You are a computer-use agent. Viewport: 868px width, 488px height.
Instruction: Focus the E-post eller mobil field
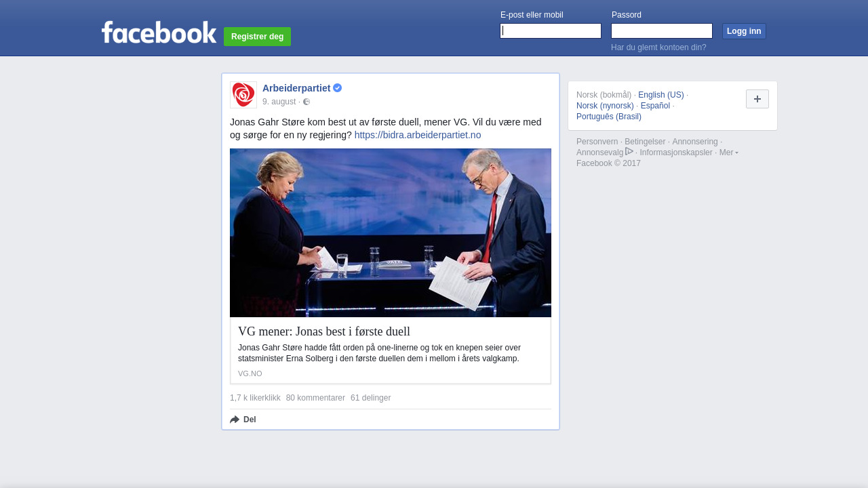tap(551, 31)
